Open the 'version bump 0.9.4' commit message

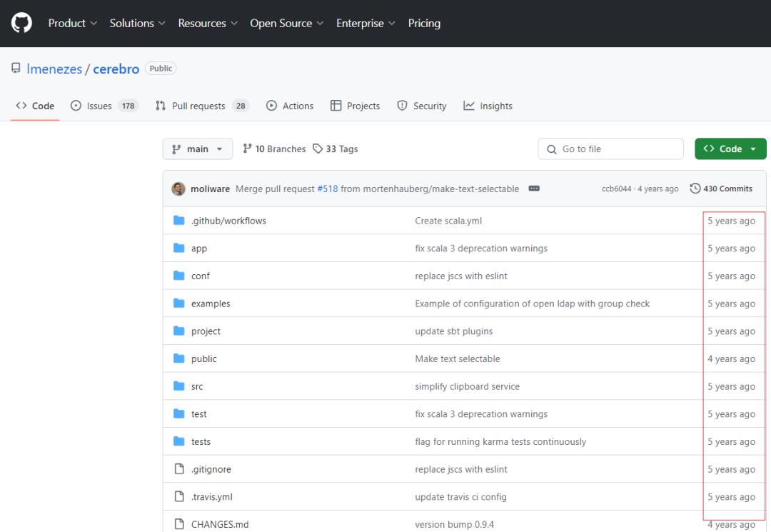pos(454,524)
